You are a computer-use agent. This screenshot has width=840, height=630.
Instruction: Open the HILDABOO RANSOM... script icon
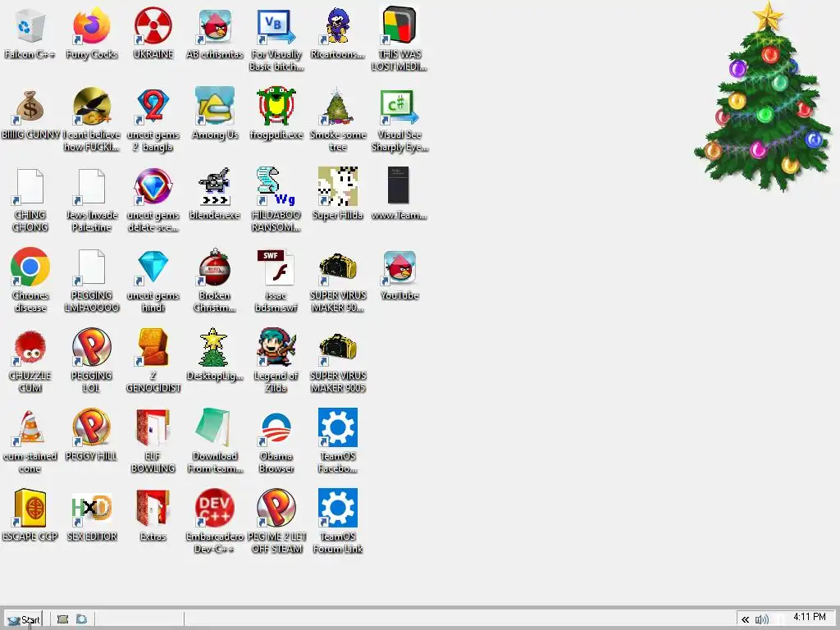click(x=276, y=187)
